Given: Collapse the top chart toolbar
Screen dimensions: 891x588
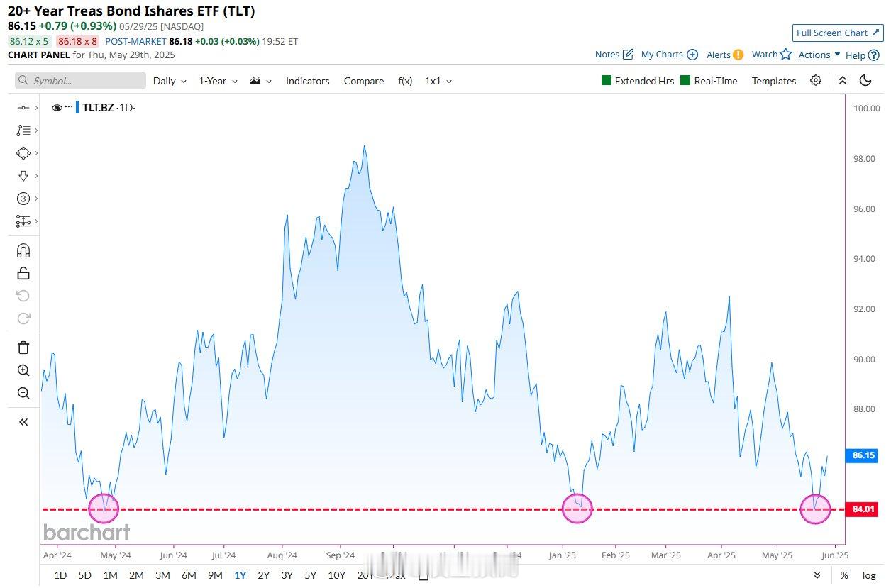Looking at the screenshot, I should (x=843, y=81).
